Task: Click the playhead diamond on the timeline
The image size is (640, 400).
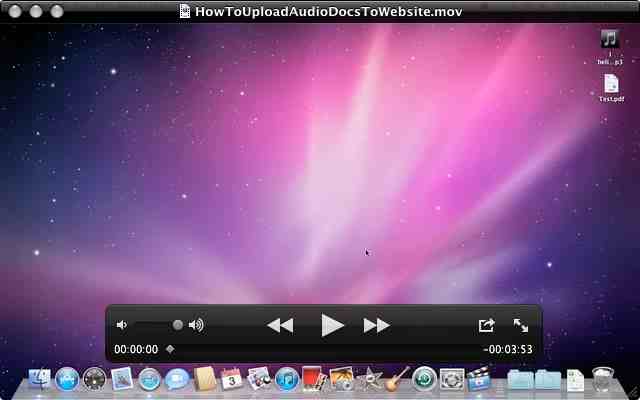Action: pyautogui.click(x=170, y=349)
